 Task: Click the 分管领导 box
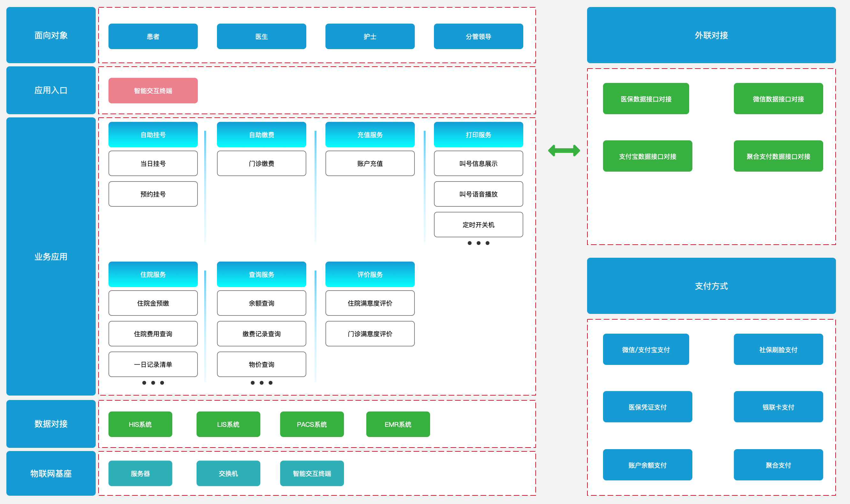478,36
